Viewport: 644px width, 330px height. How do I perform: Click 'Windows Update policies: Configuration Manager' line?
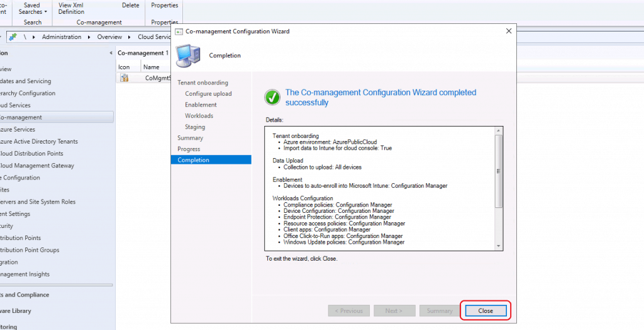(344, 242)
